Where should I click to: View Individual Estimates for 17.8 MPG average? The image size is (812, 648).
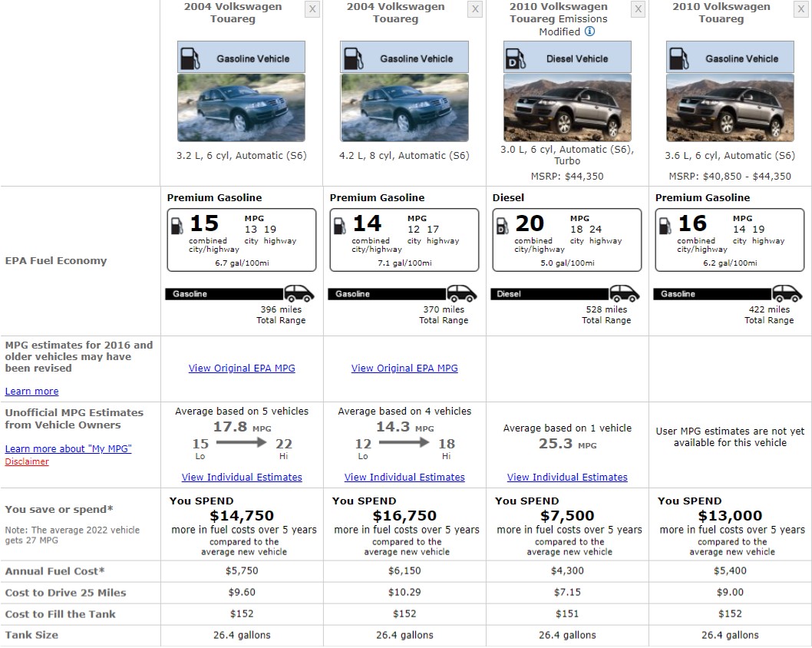[x=242, y=477]
